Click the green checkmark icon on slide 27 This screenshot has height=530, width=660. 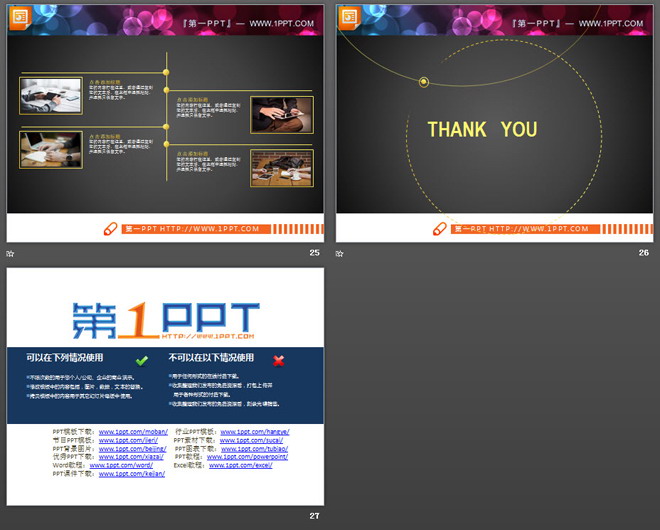pos(142,360)
